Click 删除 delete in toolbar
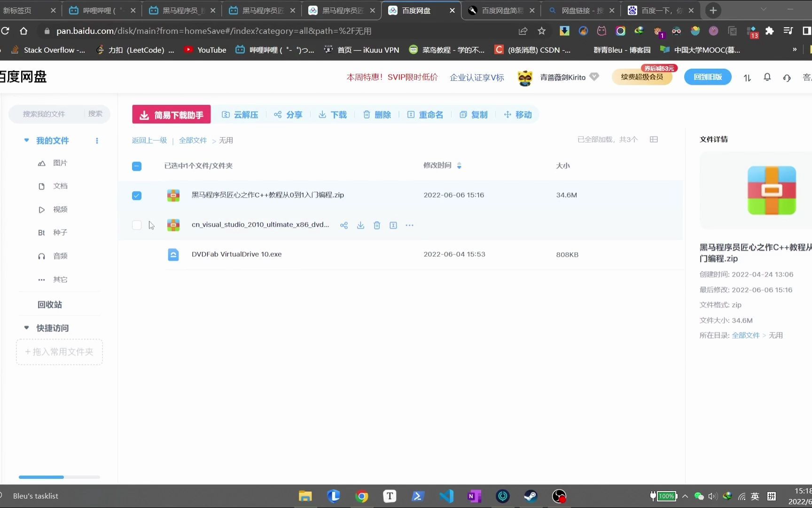Viewport: 812px width, 508px height. coord(377,115)
